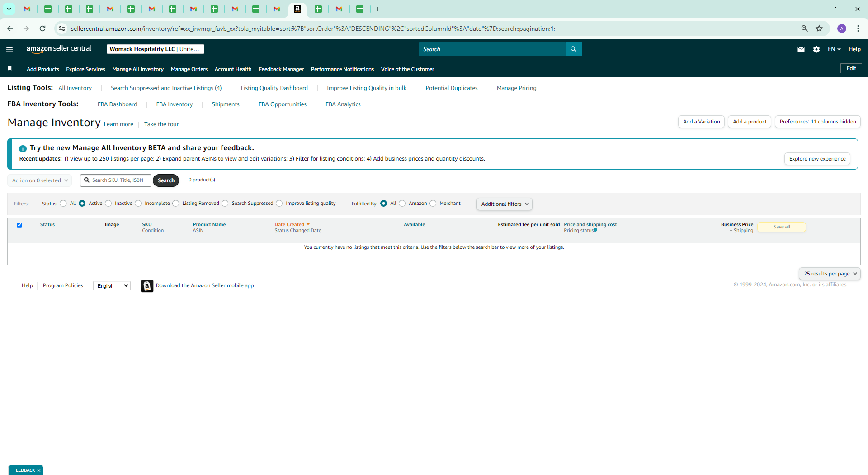Image resolution: width=868 pixels, height=475 pixels.
Task: Tick the select-all checkbox in table header
Action: [19, 225]
